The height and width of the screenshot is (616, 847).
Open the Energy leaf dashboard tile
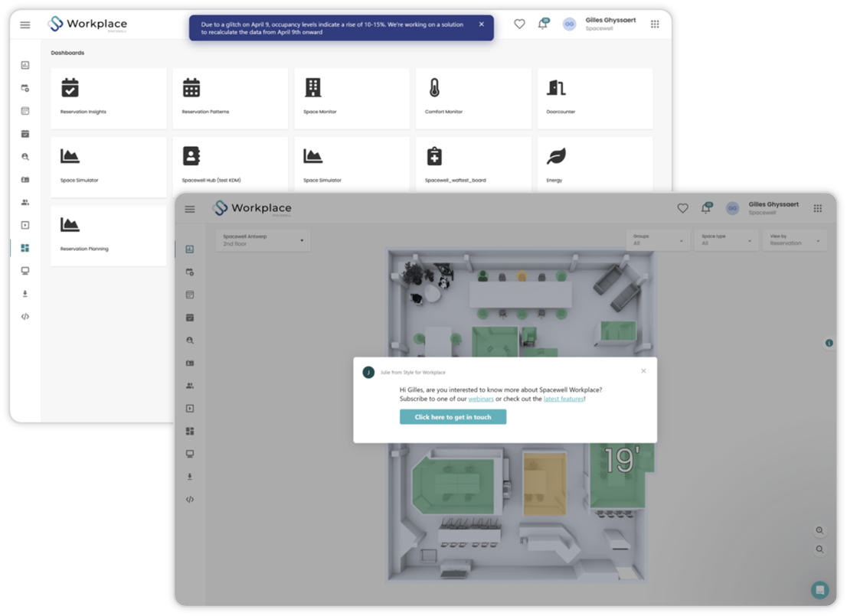pos(595,165)
